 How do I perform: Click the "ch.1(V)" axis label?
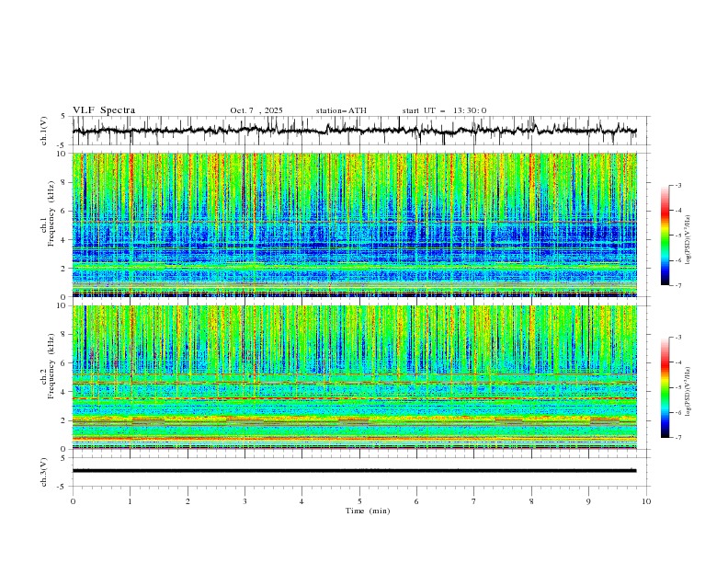tap(44, 131)
